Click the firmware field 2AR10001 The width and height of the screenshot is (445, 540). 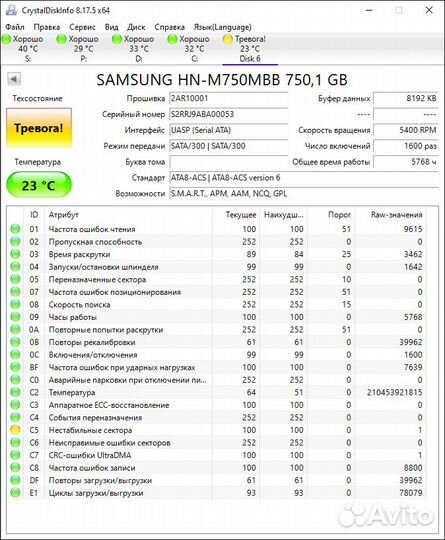pyautogui.click(x=229, y=98)
